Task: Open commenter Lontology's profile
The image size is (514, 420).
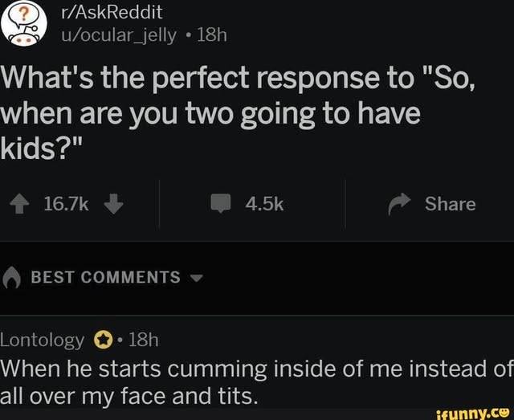Action: click(43, 340)
